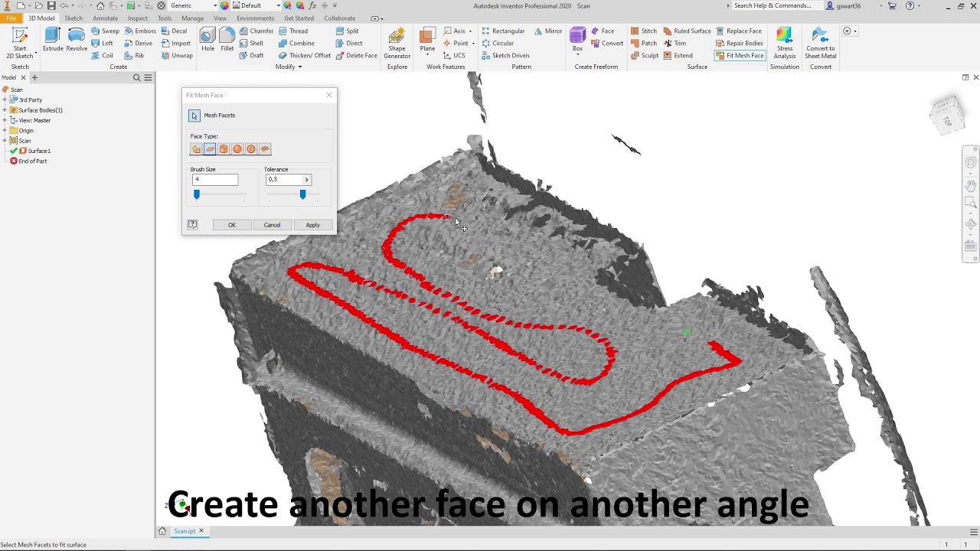Image resolution: width=980 pixels, height=551 pixels.
Task: Click the Tolerance slider handle
Action: [302, 195]
